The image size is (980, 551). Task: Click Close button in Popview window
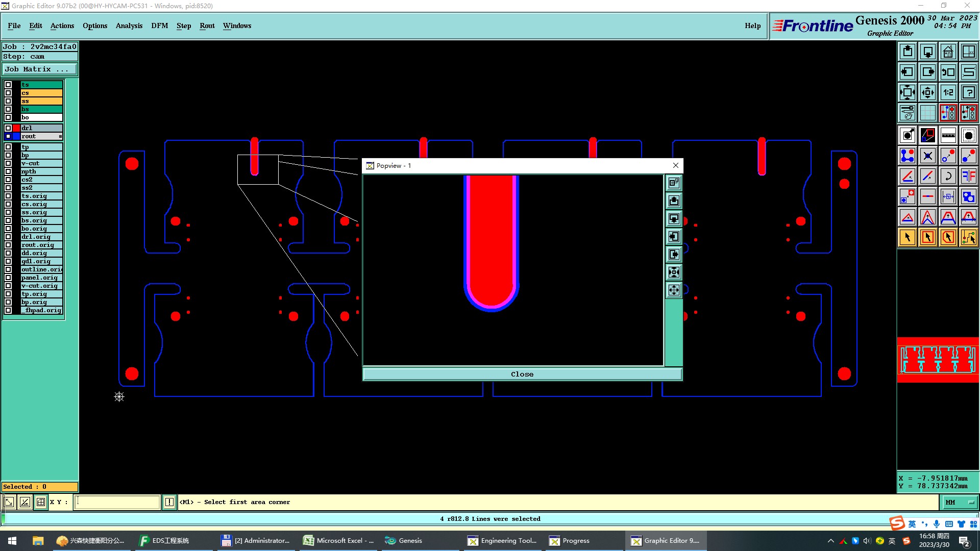(522, 374)
